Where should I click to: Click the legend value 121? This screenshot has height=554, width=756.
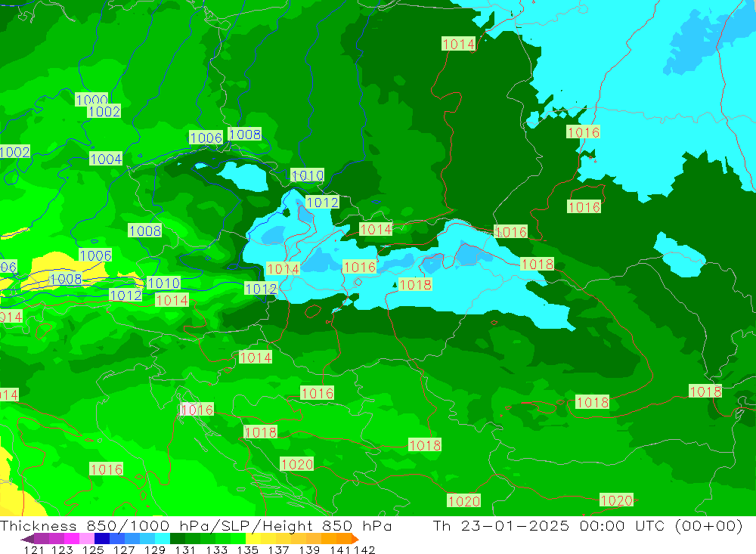(x=34, y=549)
